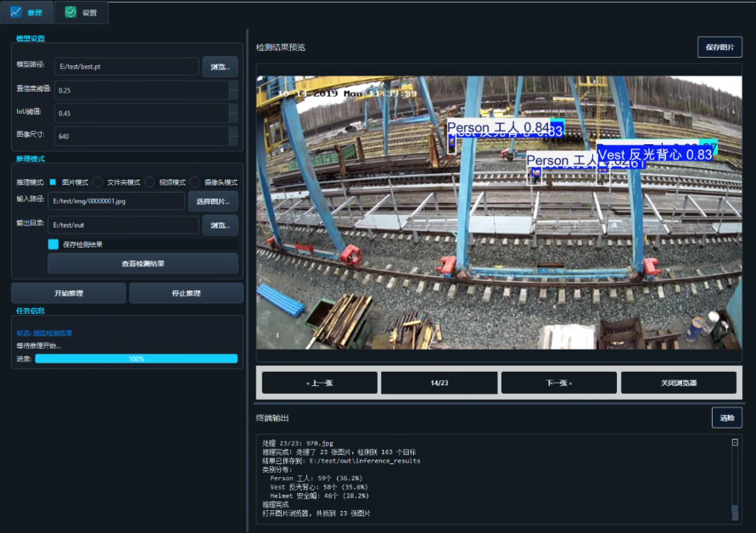Viewport: 756px width, 533px height.
Task: Click the 选择图片... button
Action: [213, 201]
